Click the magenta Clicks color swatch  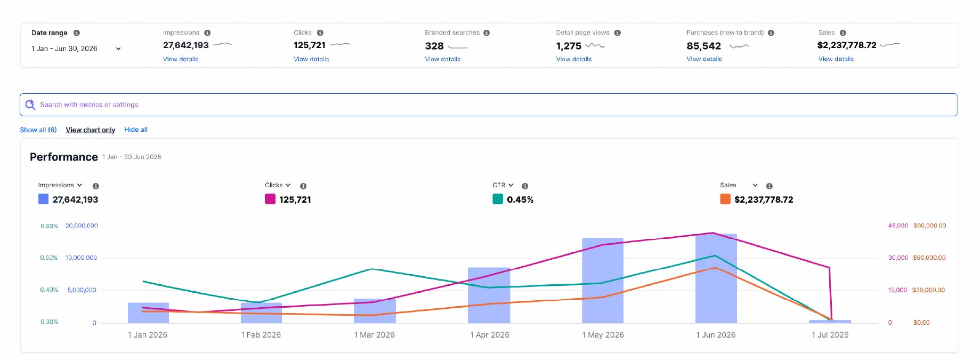pyautogui.click(x=270, y=199)
